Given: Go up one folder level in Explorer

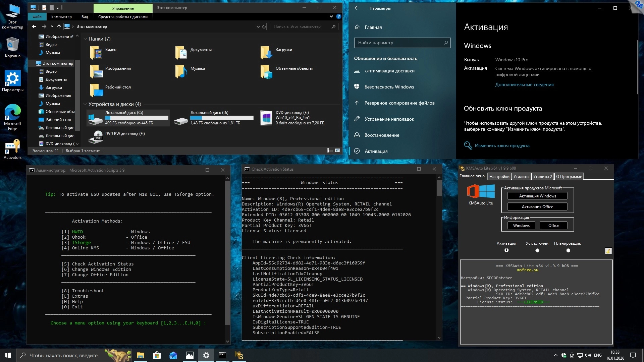Looking at the screenshot, I should pos(59,26).
